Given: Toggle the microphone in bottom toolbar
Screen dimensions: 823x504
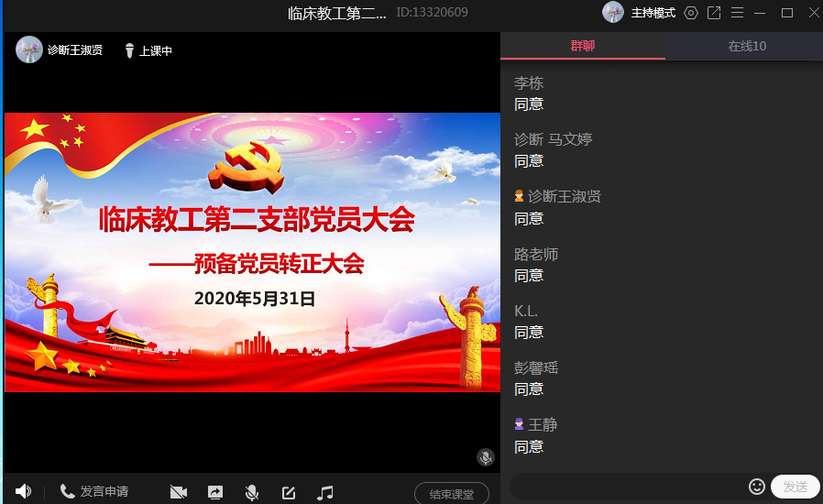Looking at the screenshot, I should click(x=252, y=492).
